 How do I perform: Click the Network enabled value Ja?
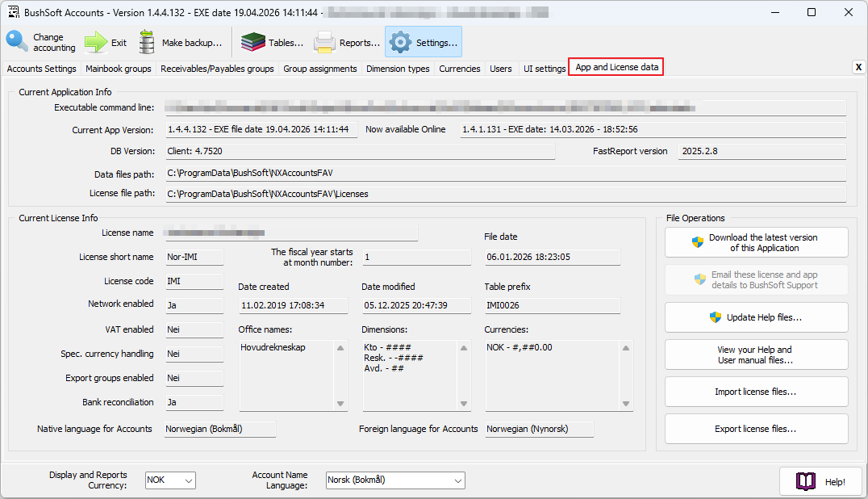194,305
